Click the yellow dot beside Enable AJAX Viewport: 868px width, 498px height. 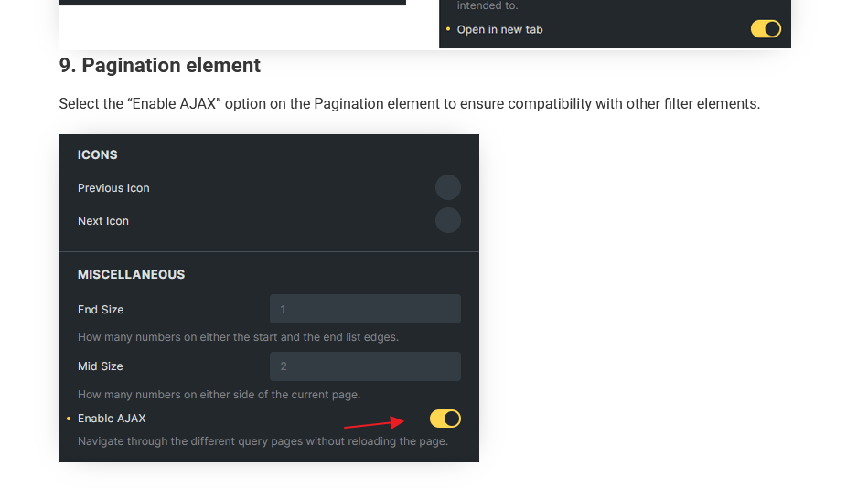(x=69, y=419)
